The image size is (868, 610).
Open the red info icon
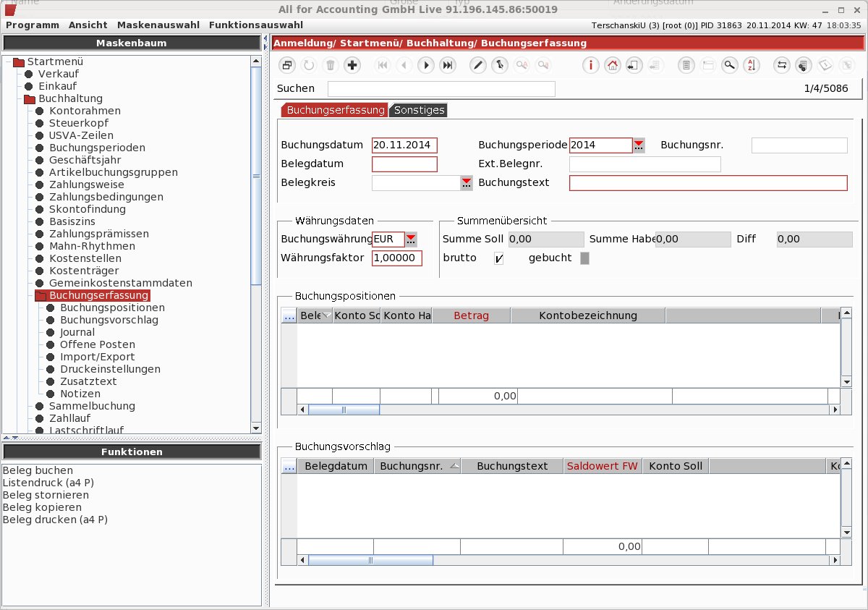tap(591, 65)
